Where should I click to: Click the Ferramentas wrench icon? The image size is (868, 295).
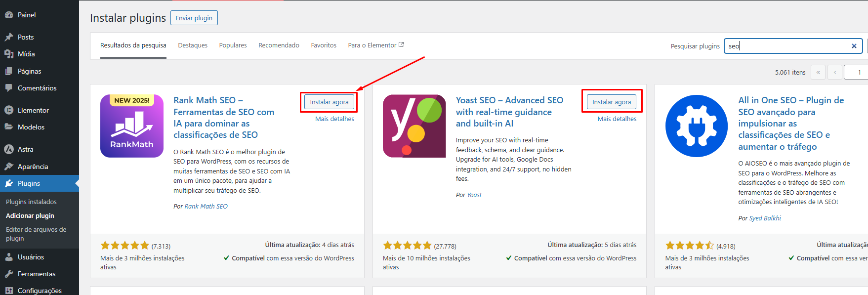9,274
